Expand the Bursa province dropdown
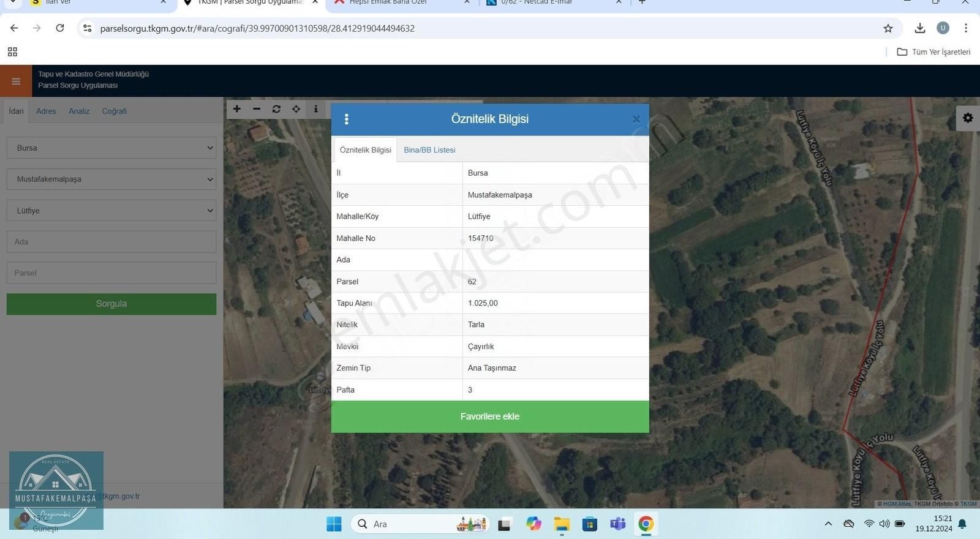Screen dimensions: 980x539 point(111,148)
